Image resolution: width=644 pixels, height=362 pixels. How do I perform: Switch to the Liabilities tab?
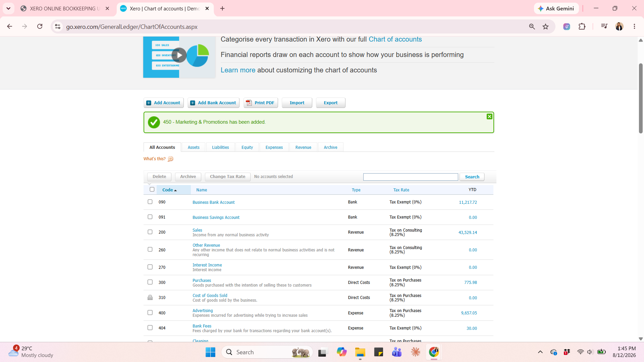(x=220, y=147)
